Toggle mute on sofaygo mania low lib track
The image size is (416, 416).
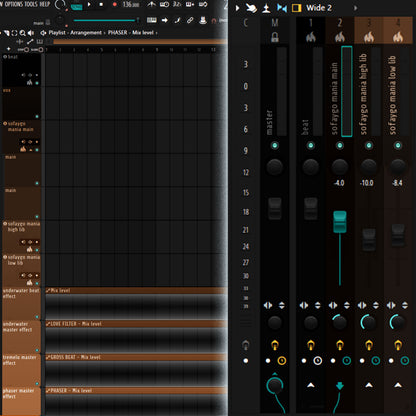click(37, 283)
